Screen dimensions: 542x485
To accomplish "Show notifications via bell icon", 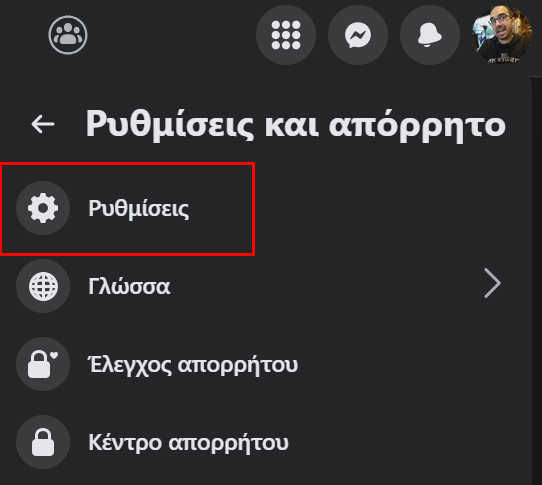I will (430, 35).
